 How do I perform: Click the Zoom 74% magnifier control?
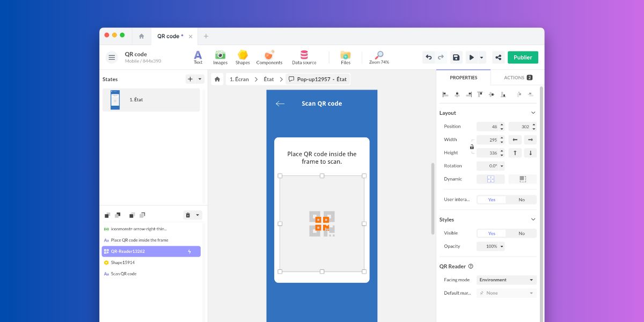pos(379,57)
